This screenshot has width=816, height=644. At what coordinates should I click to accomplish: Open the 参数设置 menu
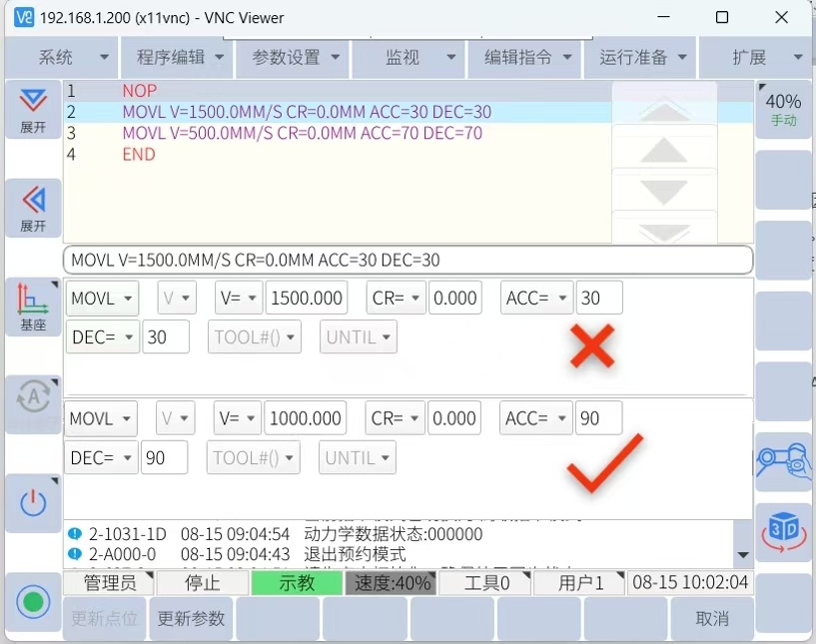[295, 58]
